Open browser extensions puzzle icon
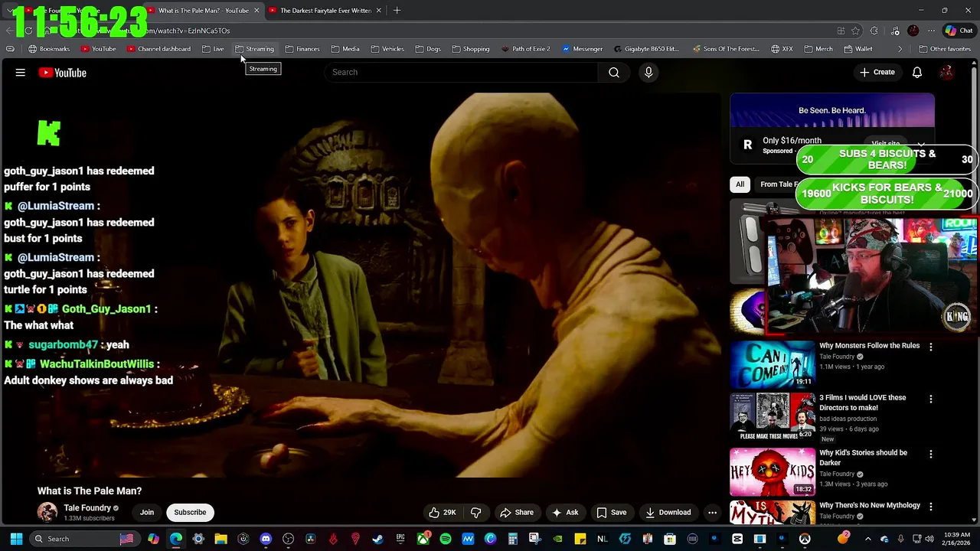 click(x=874, y=31)
